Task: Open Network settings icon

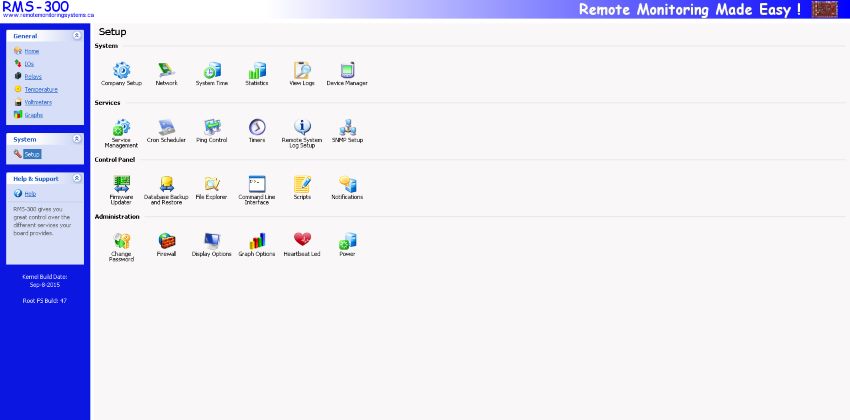Action: coord(166,71)
